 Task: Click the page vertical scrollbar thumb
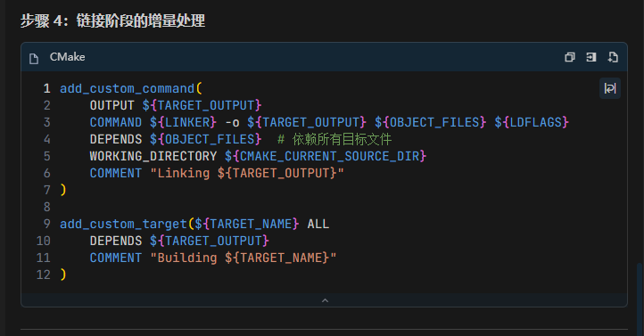point(640,299)
